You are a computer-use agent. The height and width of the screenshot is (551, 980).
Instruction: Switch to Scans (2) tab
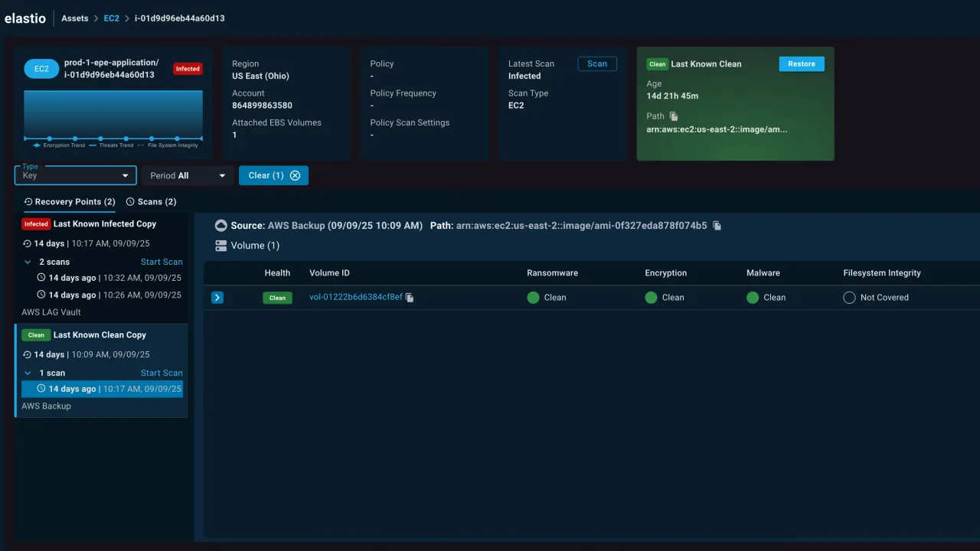coord(151,202)
